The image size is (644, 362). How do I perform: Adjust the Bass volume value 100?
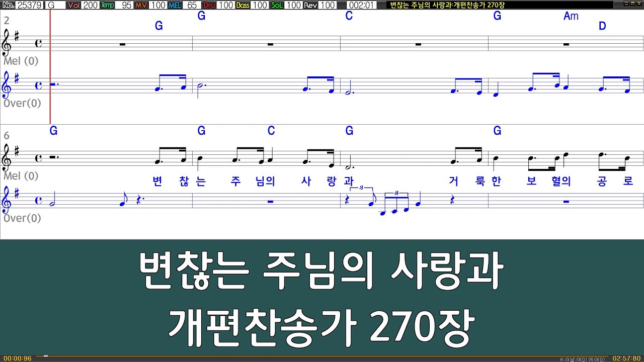pyautogui.click(x=260, y=5)
